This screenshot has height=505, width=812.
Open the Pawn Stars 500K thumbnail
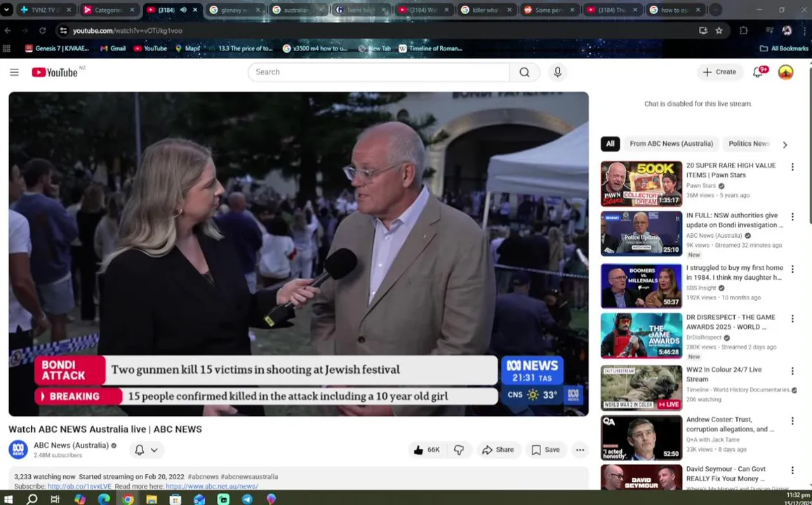tap(641, 184)
